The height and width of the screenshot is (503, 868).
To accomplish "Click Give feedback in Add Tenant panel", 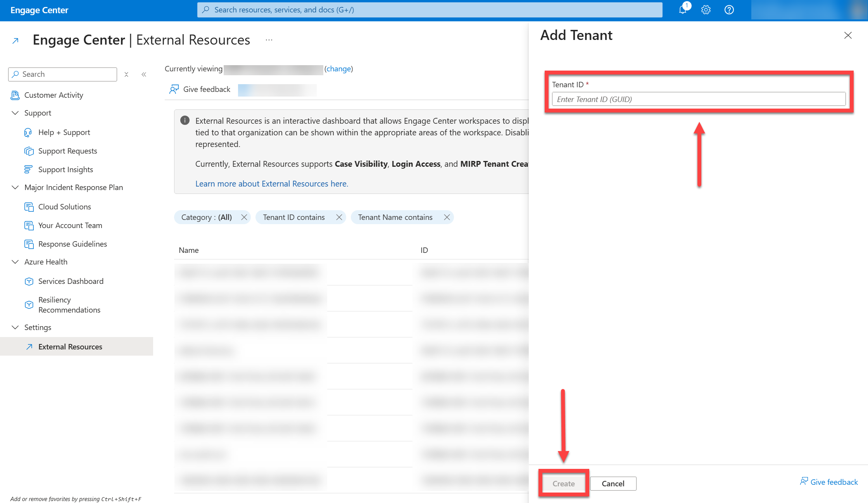I will click(829, 482).
